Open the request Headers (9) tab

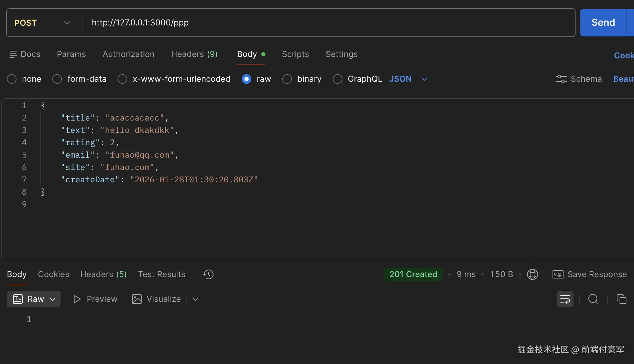pyautogui.click(x=194, y=54)
